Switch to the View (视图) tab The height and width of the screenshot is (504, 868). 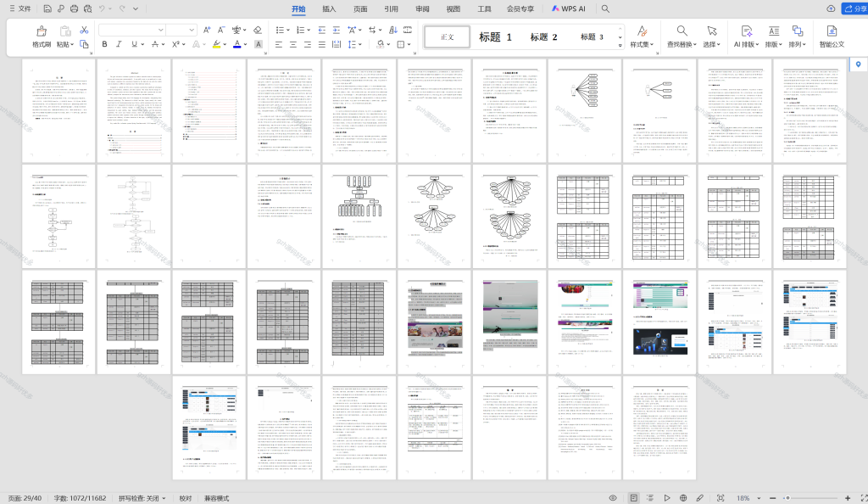point(453,8)
